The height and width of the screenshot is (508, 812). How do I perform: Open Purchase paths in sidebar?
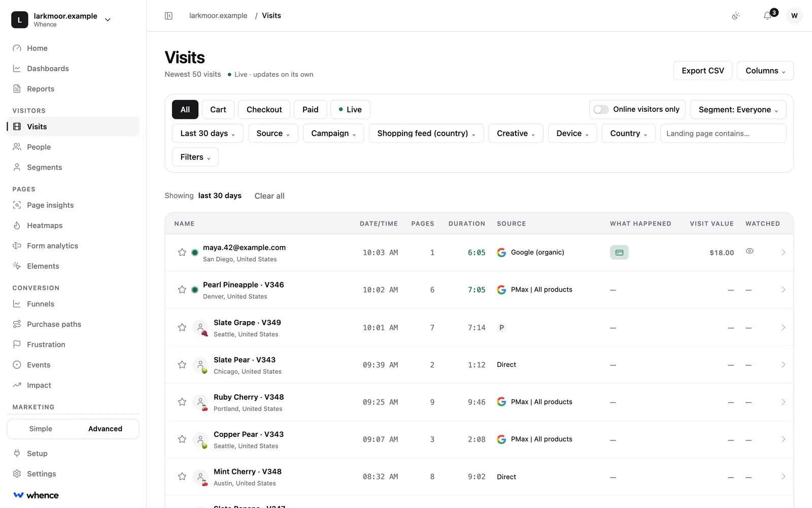tap(73, 324)
